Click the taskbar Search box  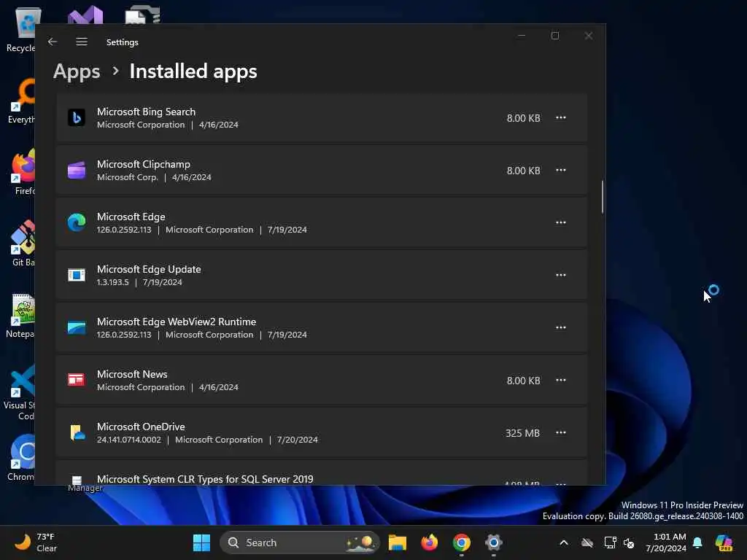click(x=300, y=542)
